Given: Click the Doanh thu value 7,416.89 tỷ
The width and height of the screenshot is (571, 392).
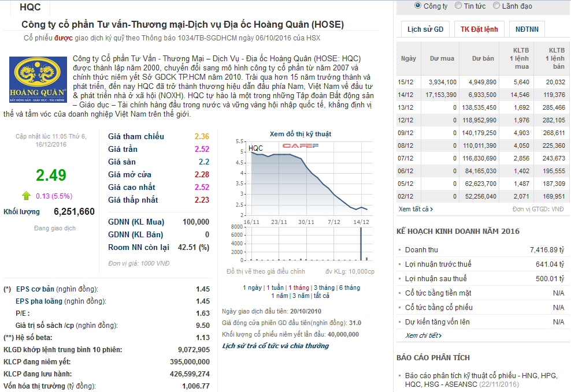Looking at the screenshot, I should [x=547, y=250].
